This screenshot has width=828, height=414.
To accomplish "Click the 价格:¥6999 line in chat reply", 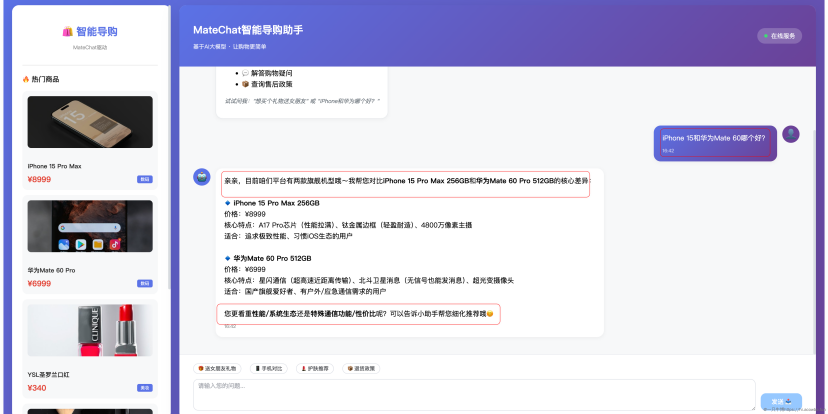I will tap(245, 270).
